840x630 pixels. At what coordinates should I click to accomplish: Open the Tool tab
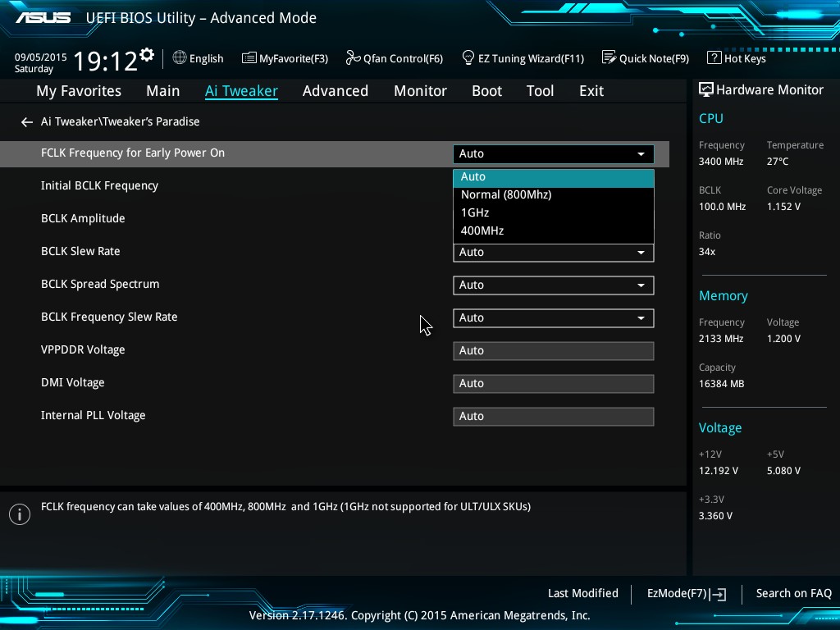tap(540, 91)
